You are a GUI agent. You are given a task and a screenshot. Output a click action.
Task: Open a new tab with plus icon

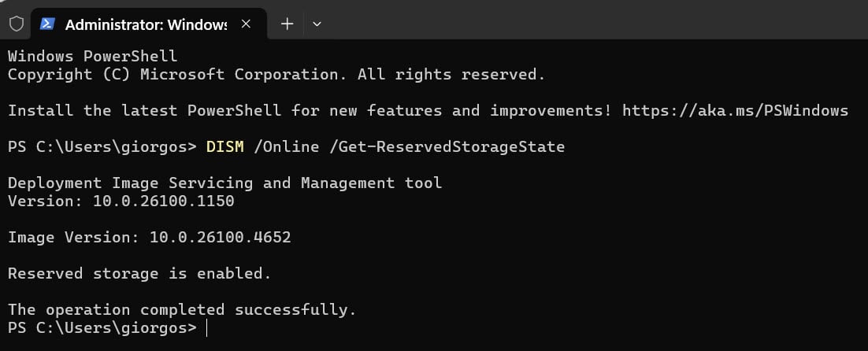[287, 24]
